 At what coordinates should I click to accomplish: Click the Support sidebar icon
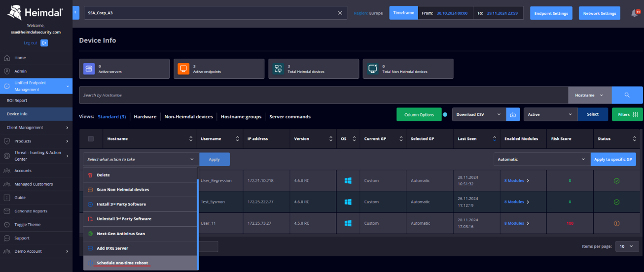pos(7,238)
